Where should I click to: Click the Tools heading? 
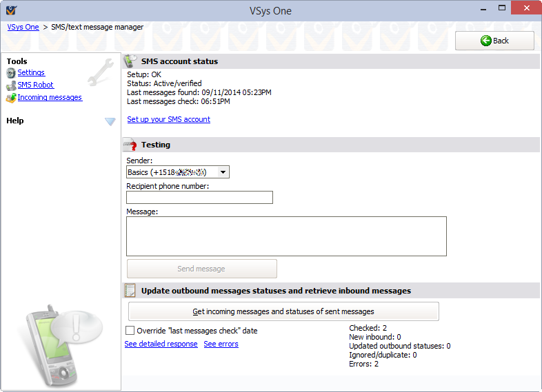pyautogui.click(x=17, y=61)
